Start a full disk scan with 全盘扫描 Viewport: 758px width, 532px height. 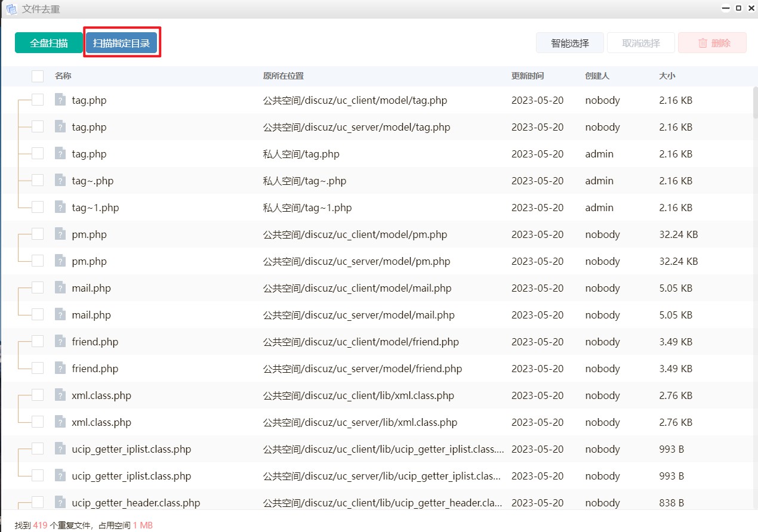point(48,43)
